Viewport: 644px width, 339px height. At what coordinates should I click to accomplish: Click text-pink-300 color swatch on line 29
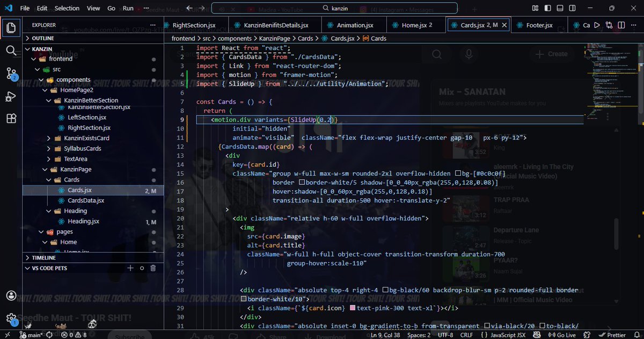coord(353,308)
